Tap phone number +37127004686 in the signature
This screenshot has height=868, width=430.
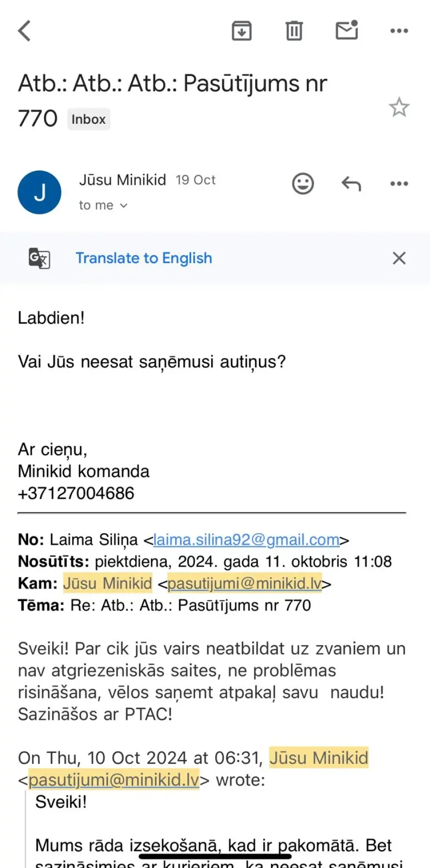pyautogui.click(x=76, y=493)
